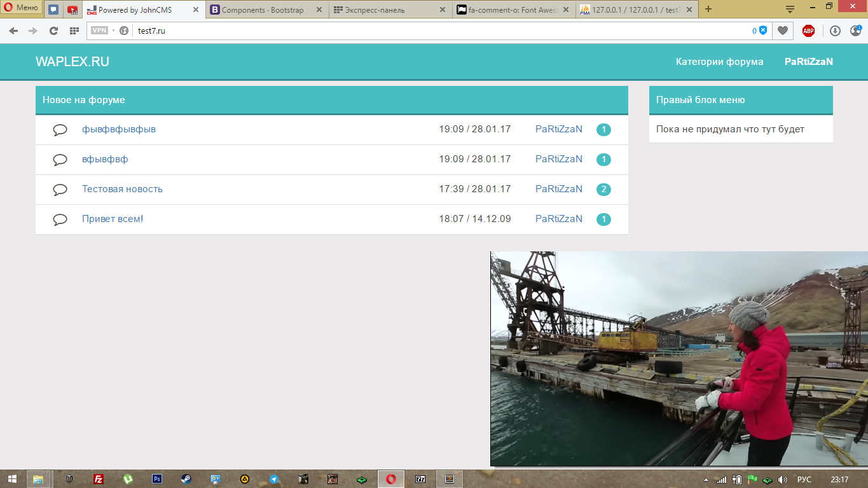Expand the tab list menu arrow
This screenshot has width=868, height=488.
tap(790, 9)
